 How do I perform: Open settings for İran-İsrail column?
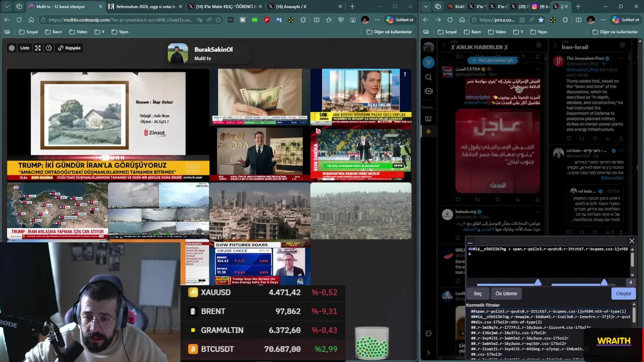point(622,45)
